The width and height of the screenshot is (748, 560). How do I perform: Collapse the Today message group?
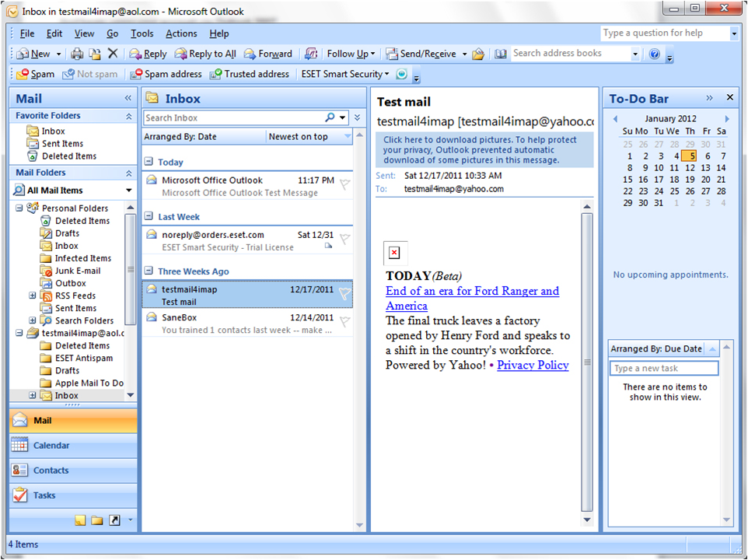coord(149,161)
